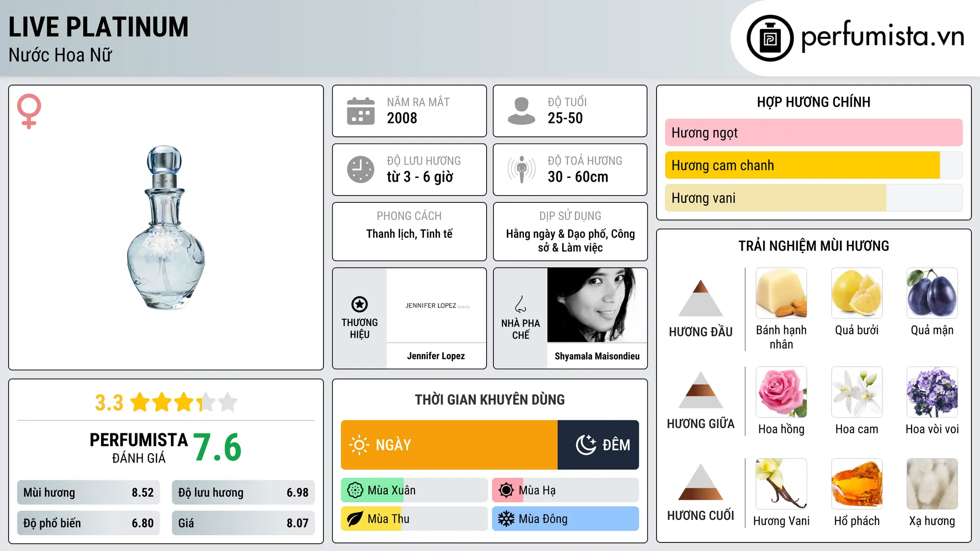Open the Shyamala Maisondieu perfumer photo

(597, 305)
